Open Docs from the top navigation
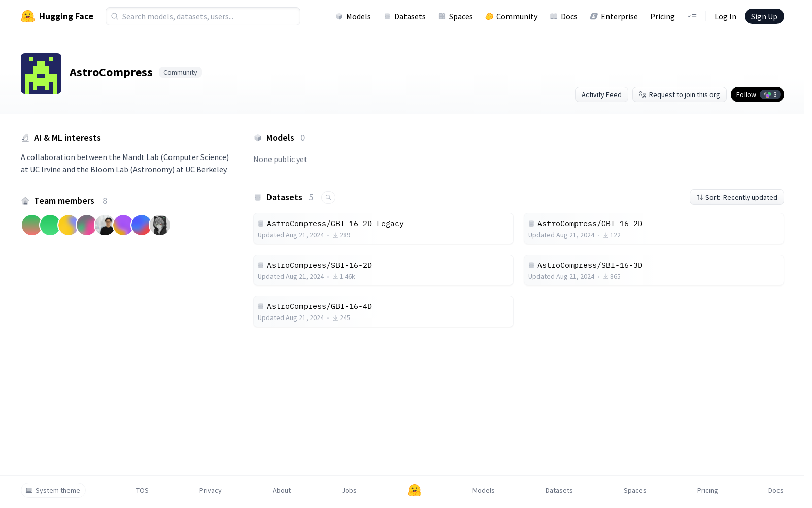 [564, 16]
